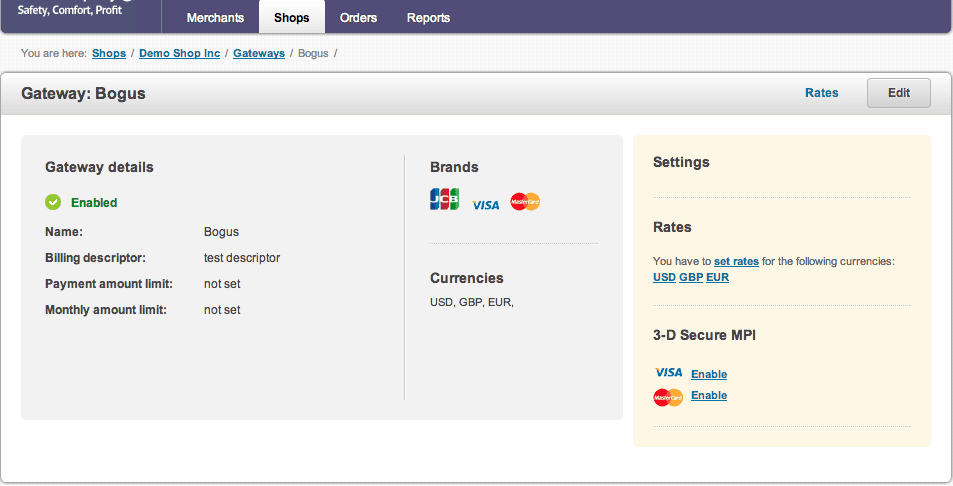Image resolution: width=953 pixels, height=486 pixels.
Task: Open the Rates link in header
Action: point(821,93)
